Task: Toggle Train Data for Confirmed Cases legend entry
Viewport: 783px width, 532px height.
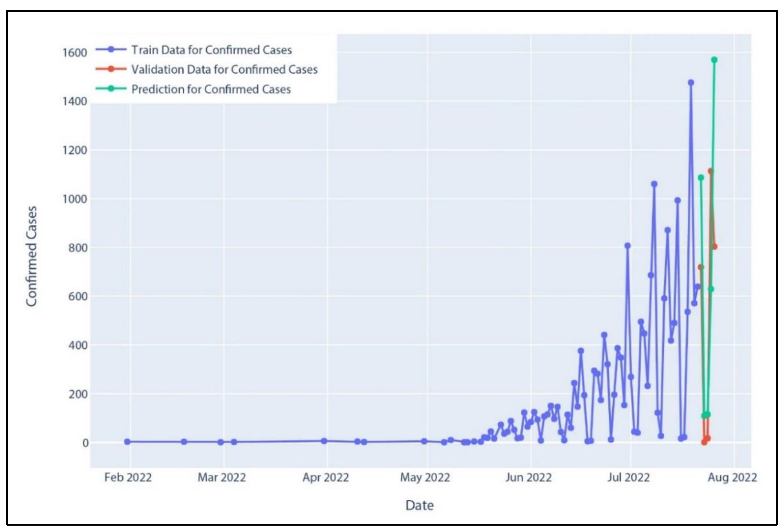Action: [211, 50]
